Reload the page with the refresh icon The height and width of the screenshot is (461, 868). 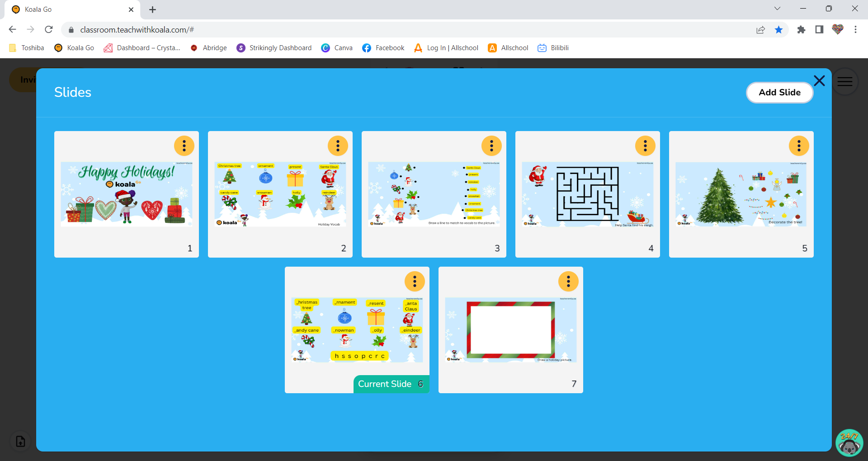click(x=49, y=29)
